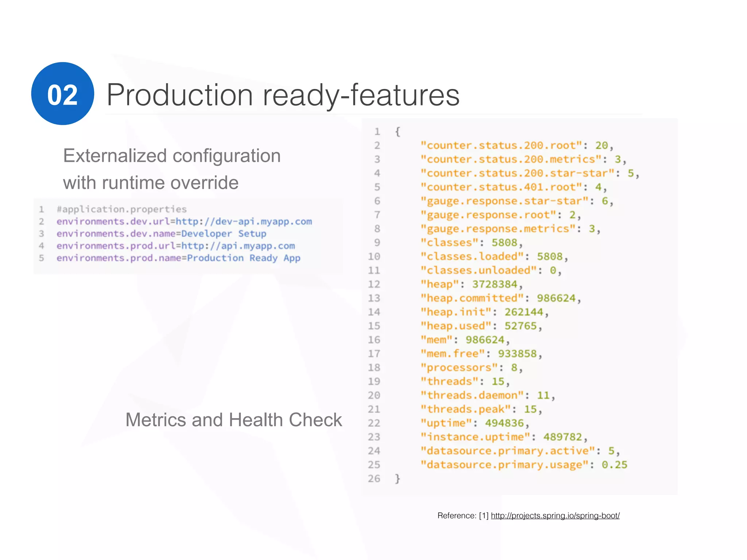Select the '#application.properties' comment line

point(121,209)
